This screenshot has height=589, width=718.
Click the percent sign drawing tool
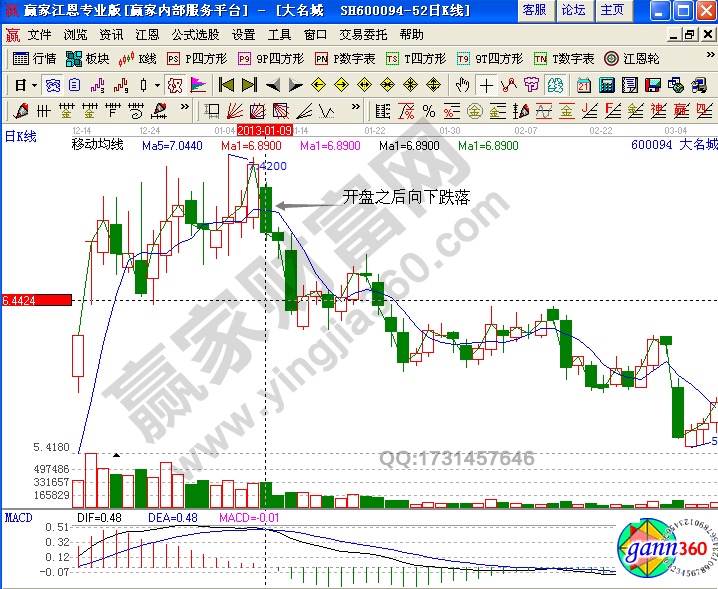coord(429,110)
